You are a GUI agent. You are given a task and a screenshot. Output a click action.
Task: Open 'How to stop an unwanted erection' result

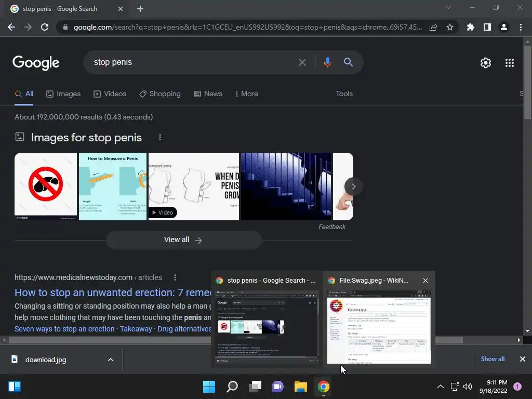[x=113, y=292]
